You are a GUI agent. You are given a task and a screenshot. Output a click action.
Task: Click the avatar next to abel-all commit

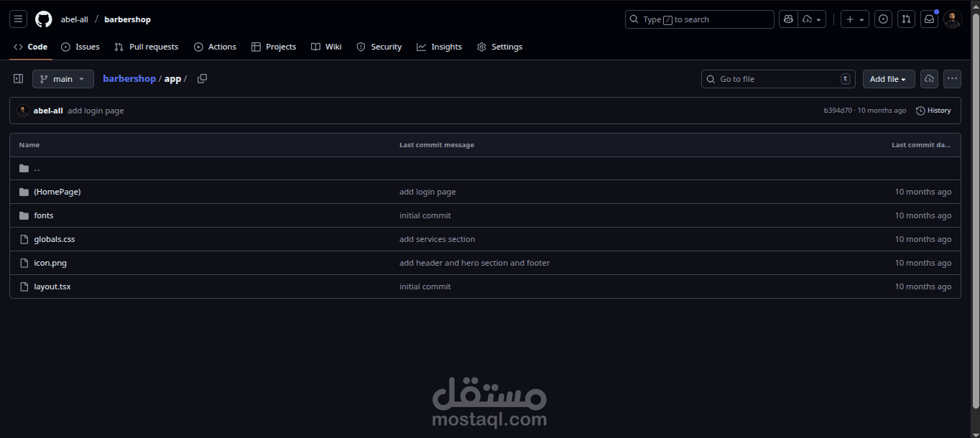coord(23,111)
